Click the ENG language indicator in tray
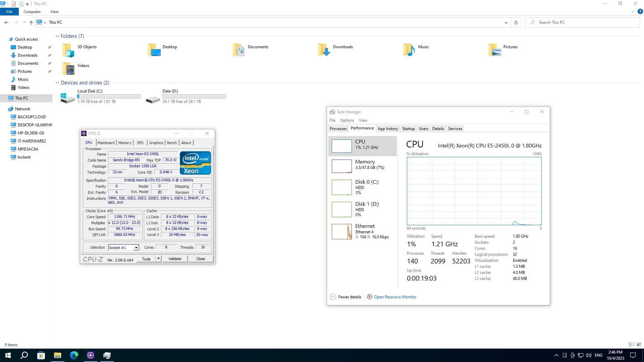This screenshot has width=644, height=362. pyautogui.click(x=598, y=355)
